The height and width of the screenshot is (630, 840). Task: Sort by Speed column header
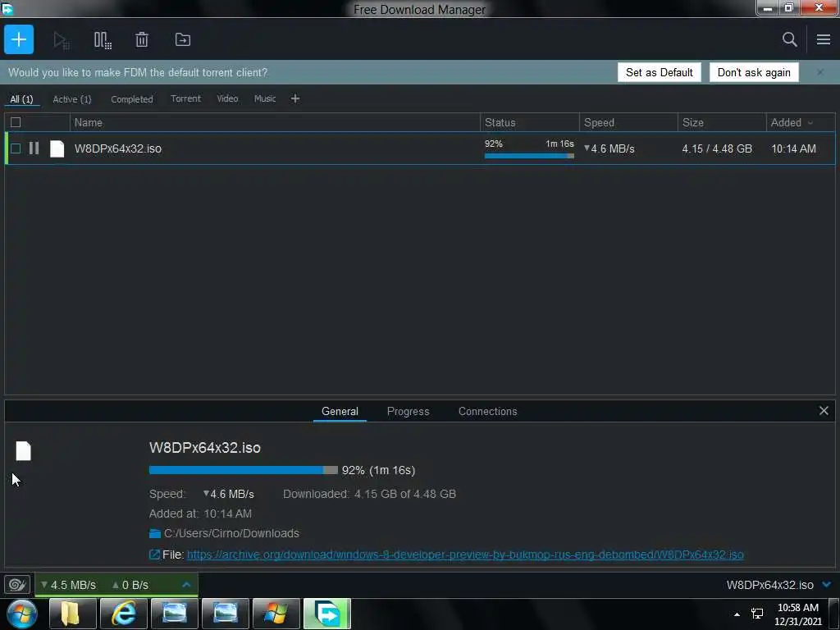coord(628,122)
